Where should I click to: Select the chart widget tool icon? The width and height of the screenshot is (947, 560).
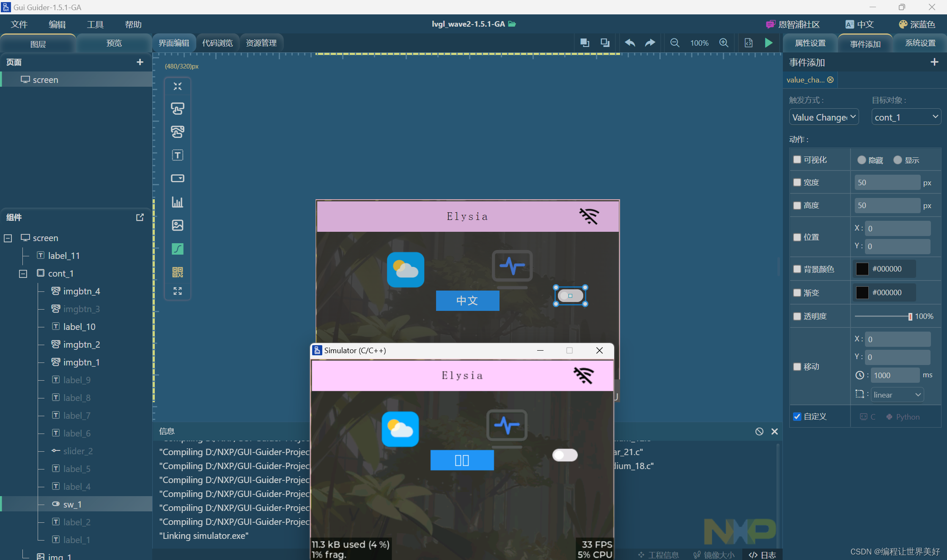pyautogui.click(x=178, y=202)
